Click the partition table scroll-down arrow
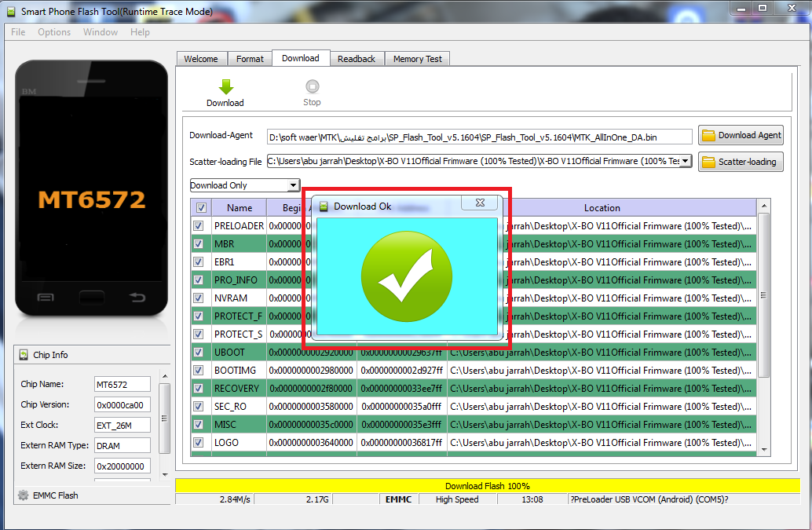This screenshot has width=812, height=530. click(764, 450)
